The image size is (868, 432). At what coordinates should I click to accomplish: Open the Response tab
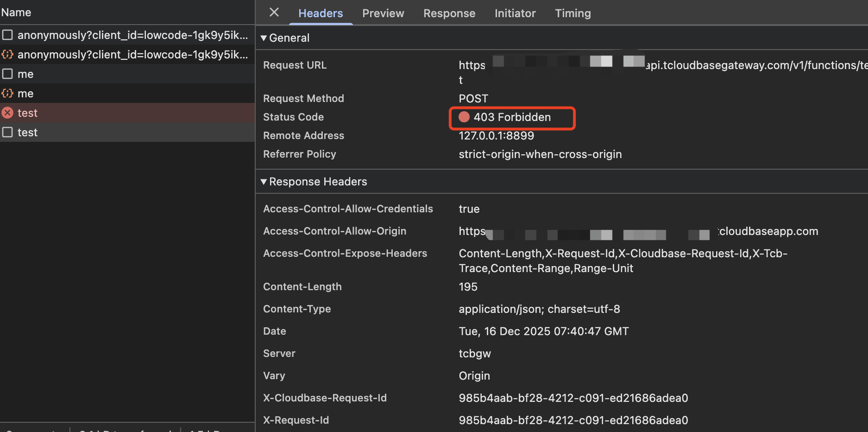pos(449,13)
